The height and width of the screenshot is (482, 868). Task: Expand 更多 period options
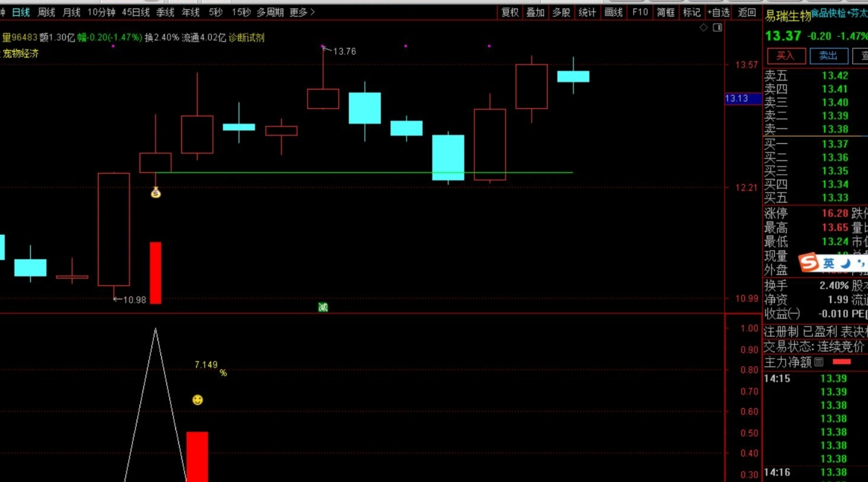tap(302, 12)
